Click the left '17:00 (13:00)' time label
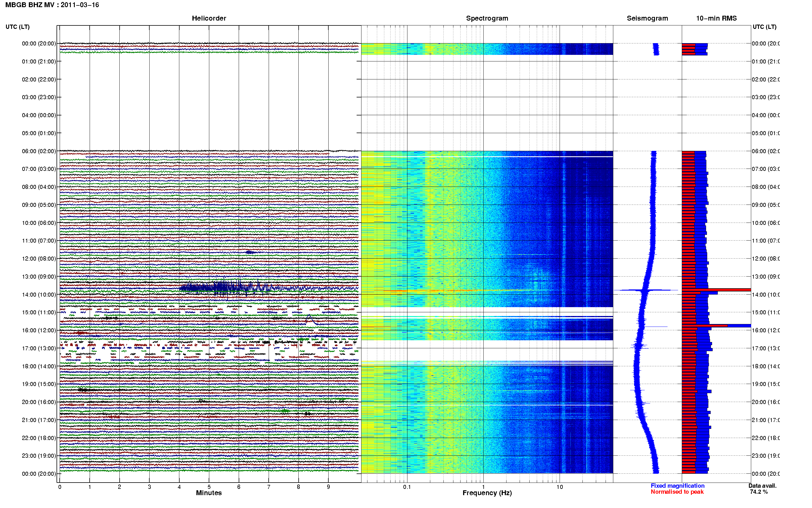 (39, 348)
